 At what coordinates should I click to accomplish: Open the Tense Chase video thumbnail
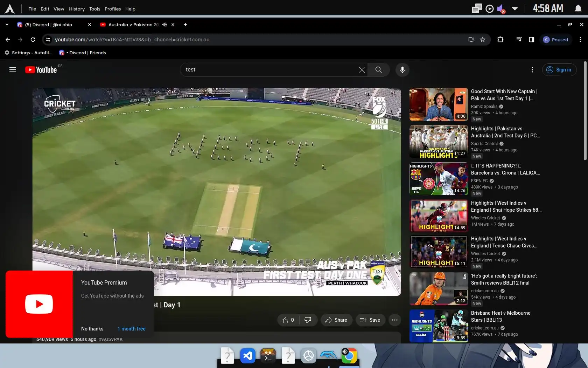(439, 252)
